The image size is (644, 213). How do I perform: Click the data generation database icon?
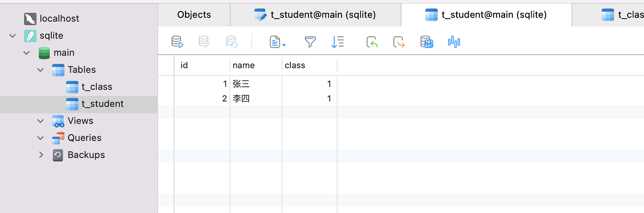point(427,42)
